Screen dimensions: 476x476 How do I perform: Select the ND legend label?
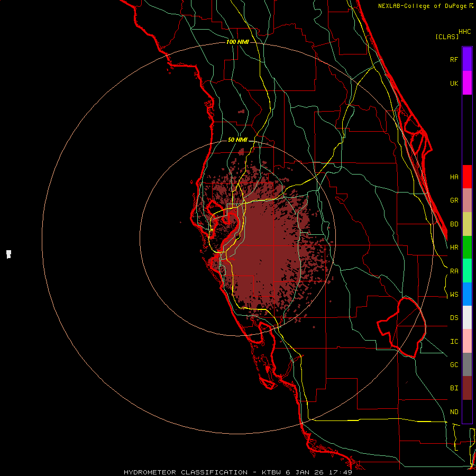coord(454,412)
